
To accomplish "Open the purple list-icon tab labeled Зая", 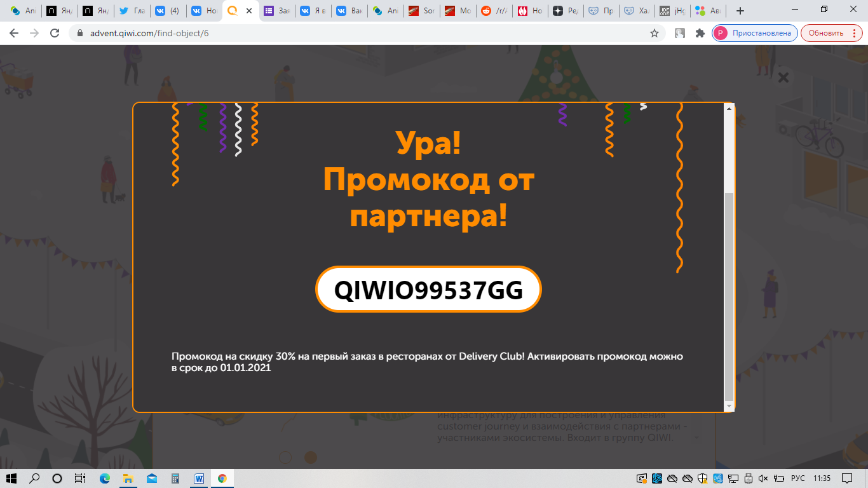I will [x=276, y=11].
